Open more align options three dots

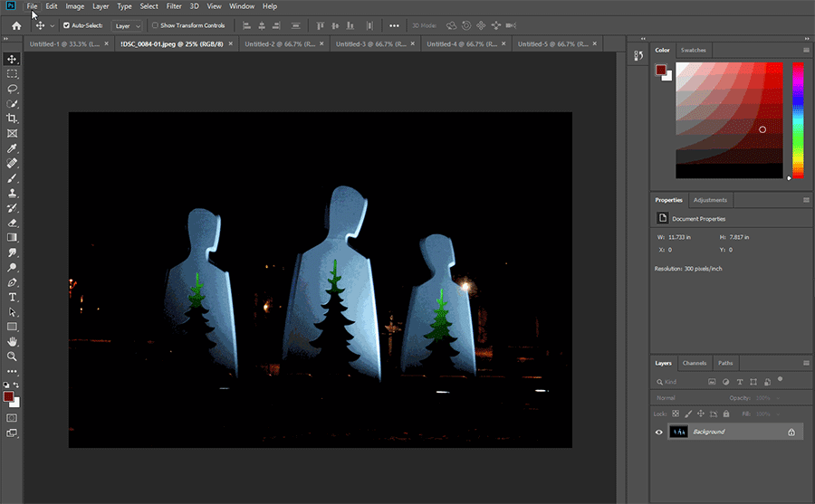394,25
